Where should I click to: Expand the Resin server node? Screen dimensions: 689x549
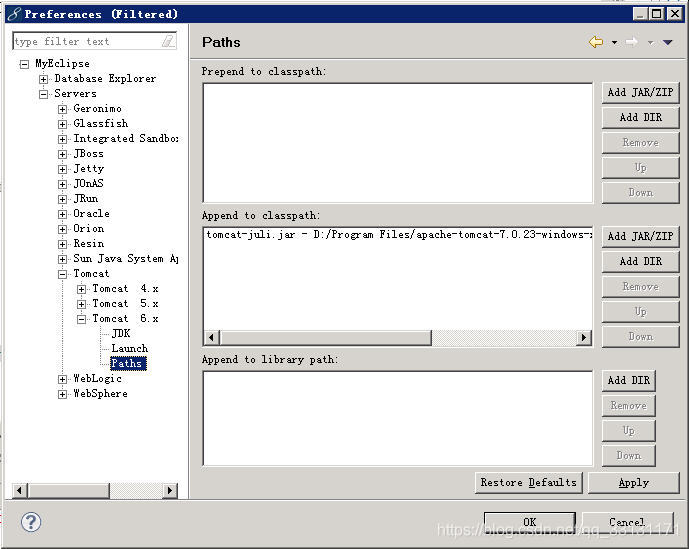[62, 244]
